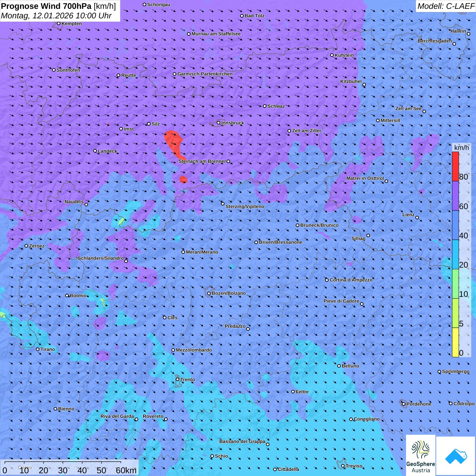476x476 pixels.
Task: Click the GeoSphere Austria logo
Action: (x=421, y=455)
